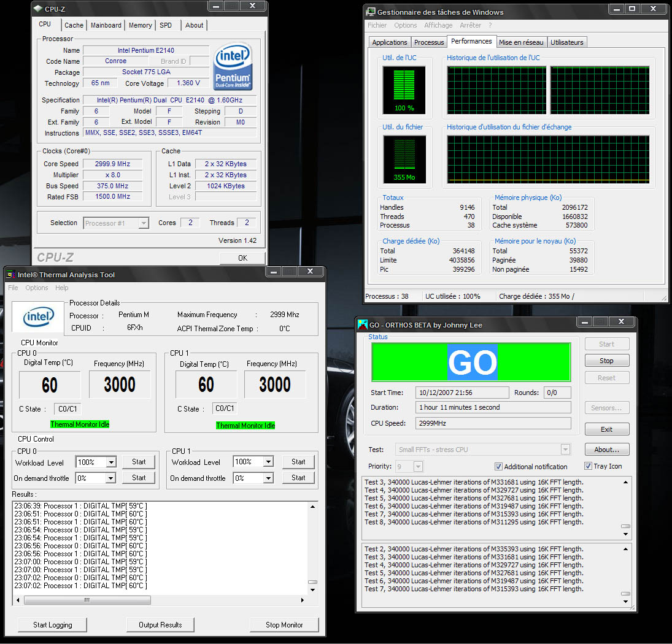
Task: Open the Affichage menu in Task Manager
Action: [438, 25]
